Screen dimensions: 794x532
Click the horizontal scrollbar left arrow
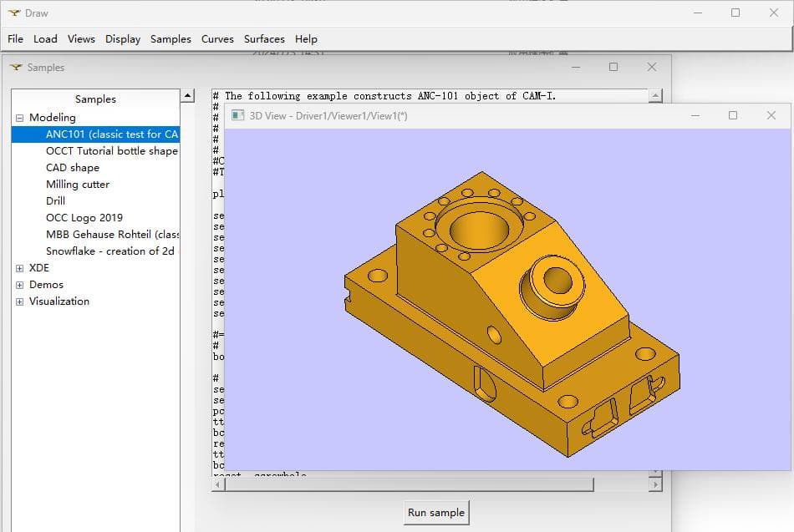pyautogui.click(x=218, y=484)
